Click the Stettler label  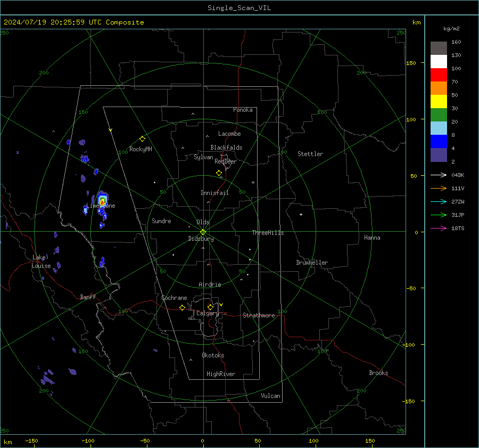pyautogui.click(x=310, y=154)
